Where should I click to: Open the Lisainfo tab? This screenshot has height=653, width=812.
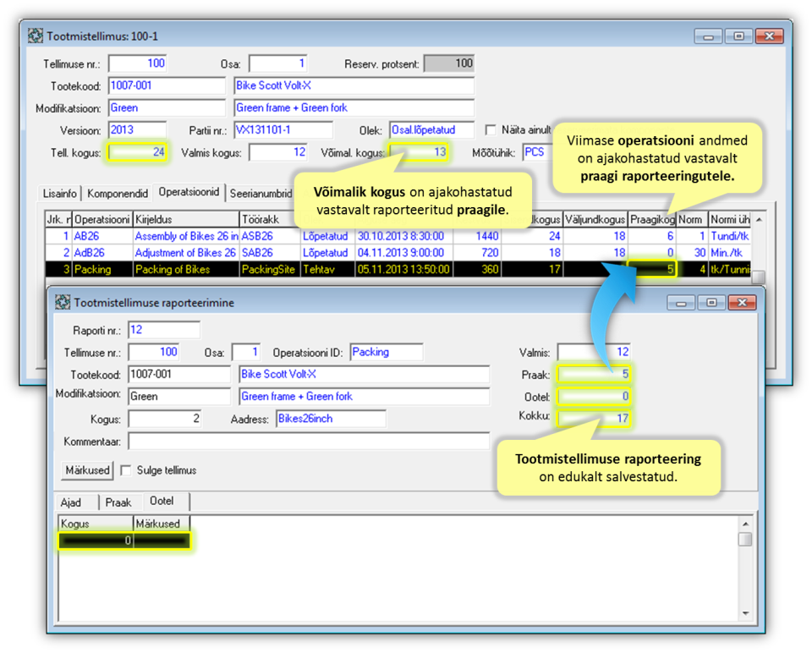[59, 193]
